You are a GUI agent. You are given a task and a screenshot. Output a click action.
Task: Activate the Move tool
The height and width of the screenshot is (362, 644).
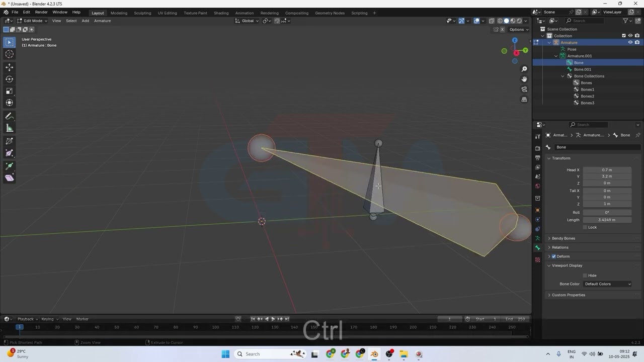[9, 67]
